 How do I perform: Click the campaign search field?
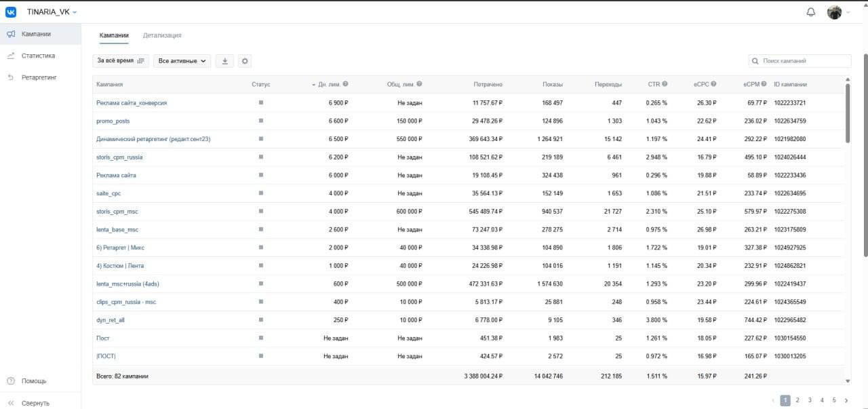[x=800, y=61]
